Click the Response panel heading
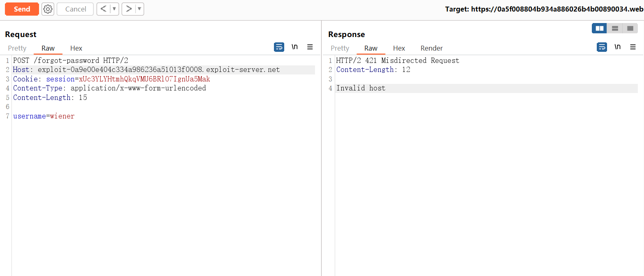This screenshot has height=276, width=644. pos(346,34)
